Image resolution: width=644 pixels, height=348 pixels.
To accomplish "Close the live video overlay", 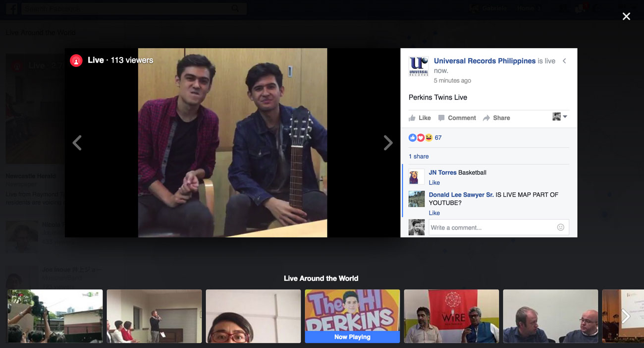I will pyautogui.click(x=626, y=17).
